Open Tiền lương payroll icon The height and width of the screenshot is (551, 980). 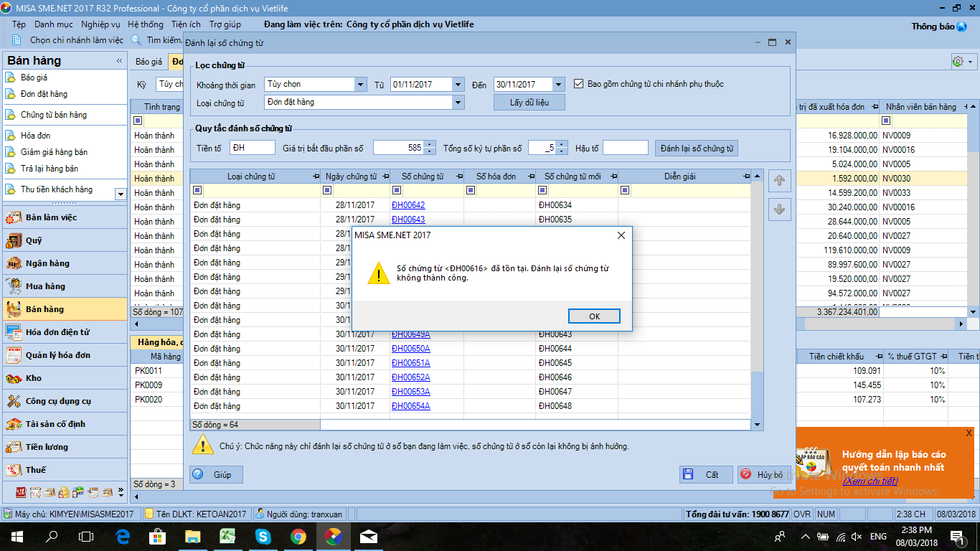click(14, 447)
